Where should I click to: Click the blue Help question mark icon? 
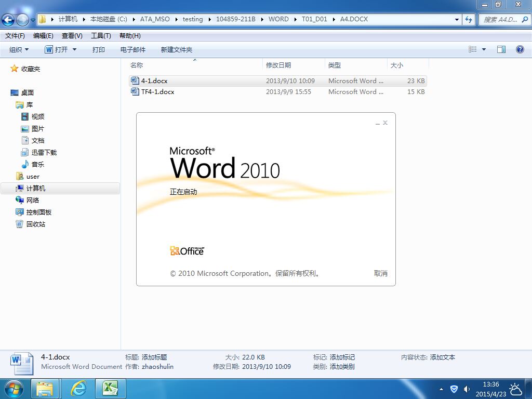(520, 49)
